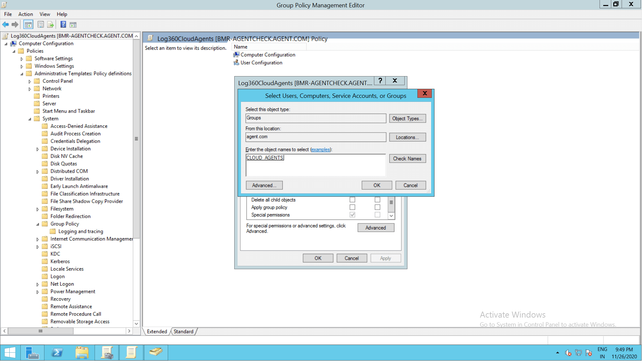The image size is (643, 364).
Task: Click the Export List toolbar icon
Action: pos(50,25)
